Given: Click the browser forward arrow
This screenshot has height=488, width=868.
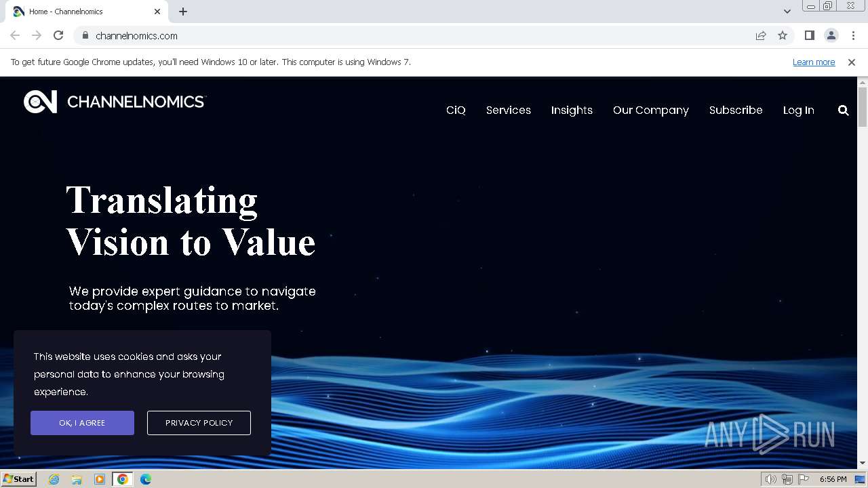Looking at the screenshot, I should tap(37, 35).
